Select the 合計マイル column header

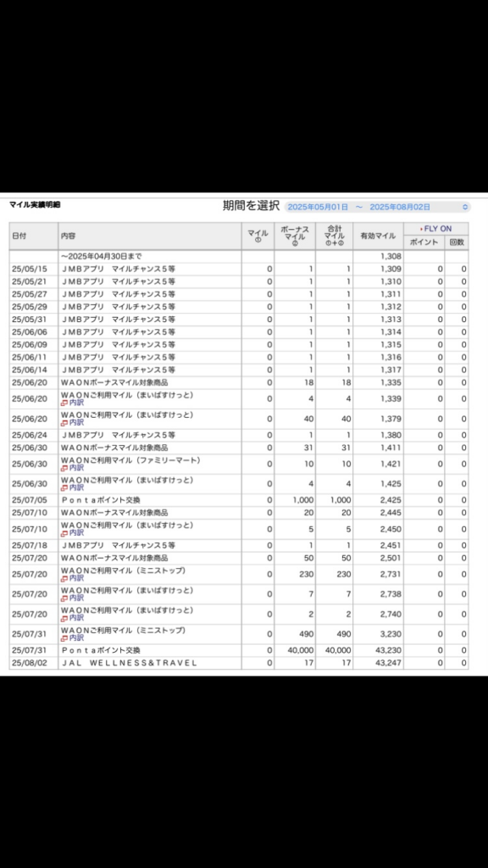coord(334,236)
